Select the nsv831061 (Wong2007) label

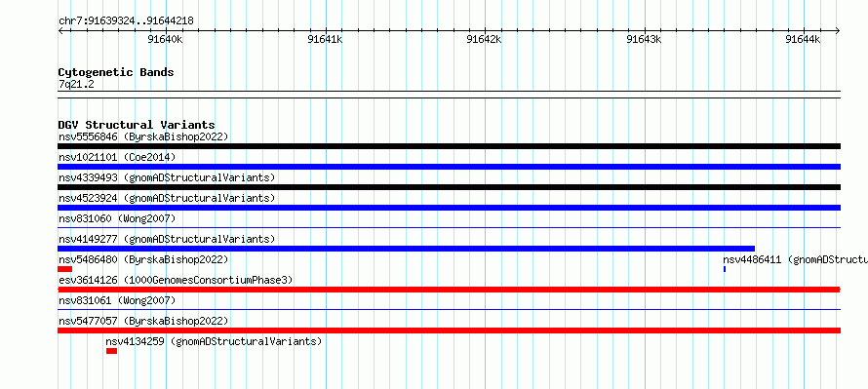(117, 300)
